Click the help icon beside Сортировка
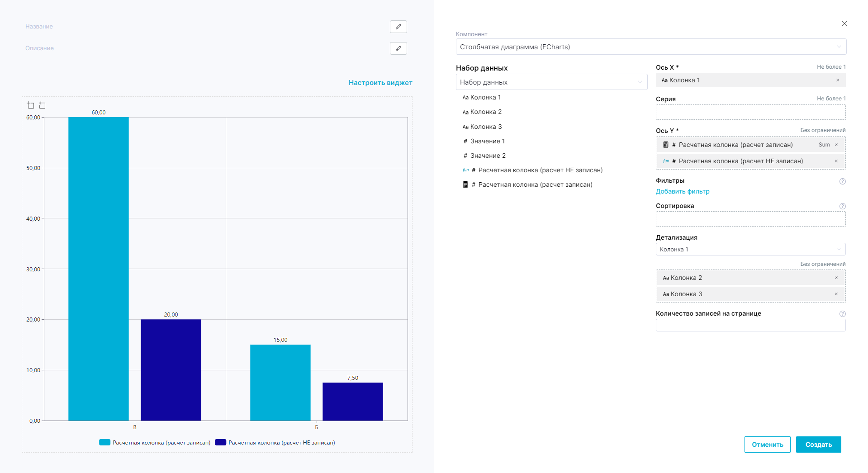The height and width of the screenshot is (473, 868). (842, 206)
